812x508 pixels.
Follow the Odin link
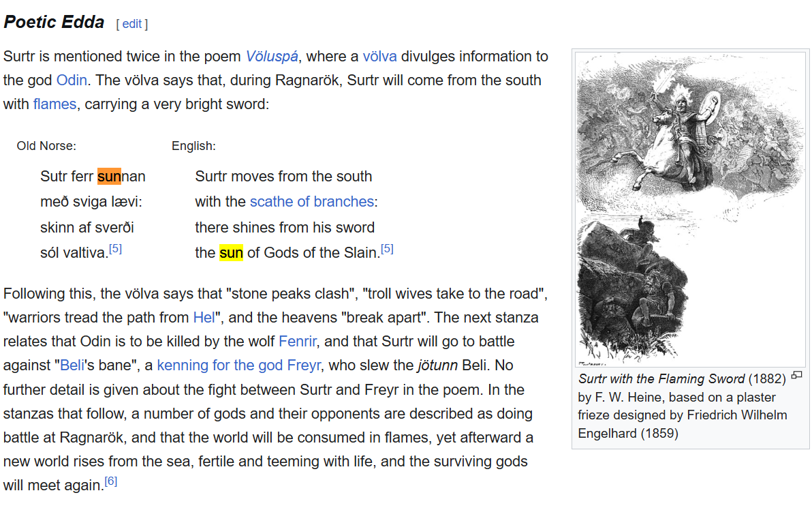(72, 80)
